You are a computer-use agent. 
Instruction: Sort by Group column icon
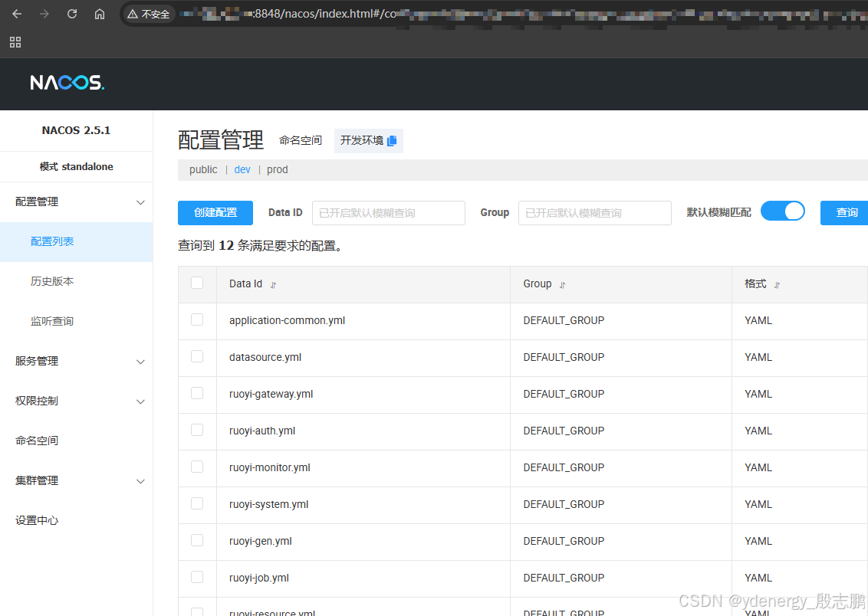(562, 285)
